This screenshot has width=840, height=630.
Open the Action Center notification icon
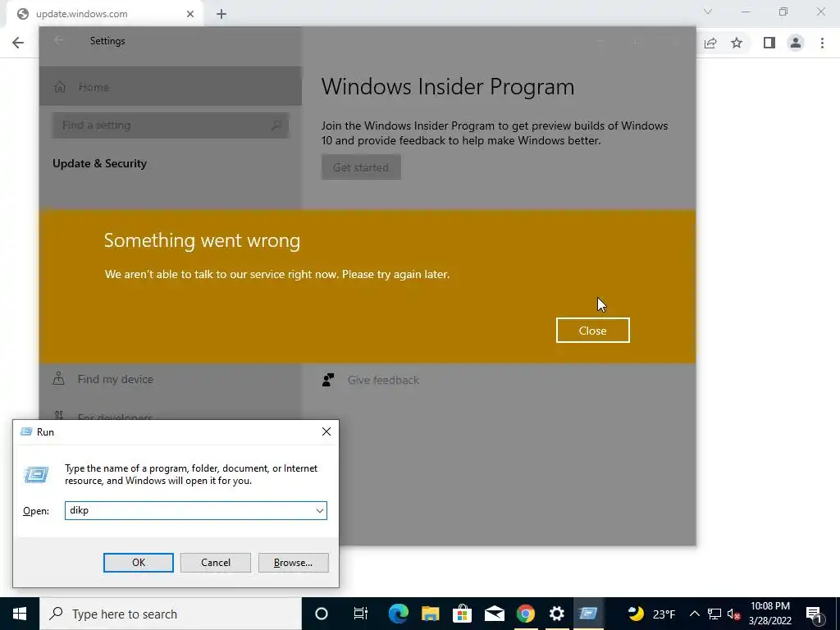(x=813, y=614)
